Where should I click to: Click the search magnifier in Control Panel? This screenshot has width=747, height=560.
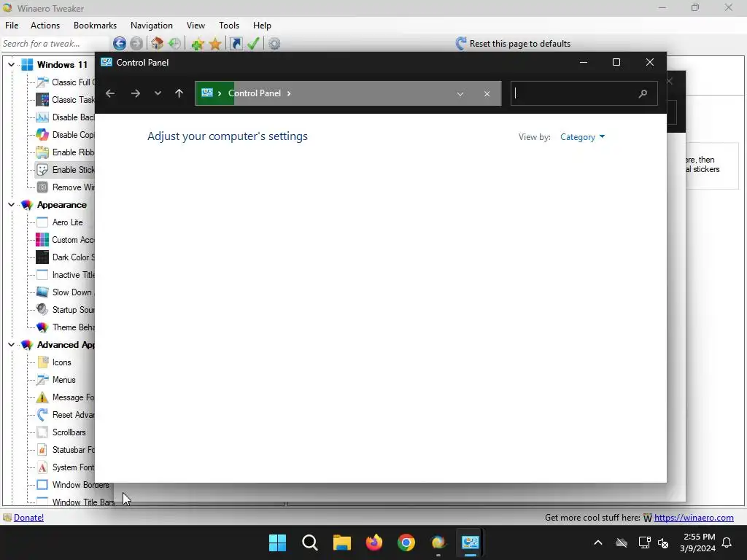pos(643,93)
